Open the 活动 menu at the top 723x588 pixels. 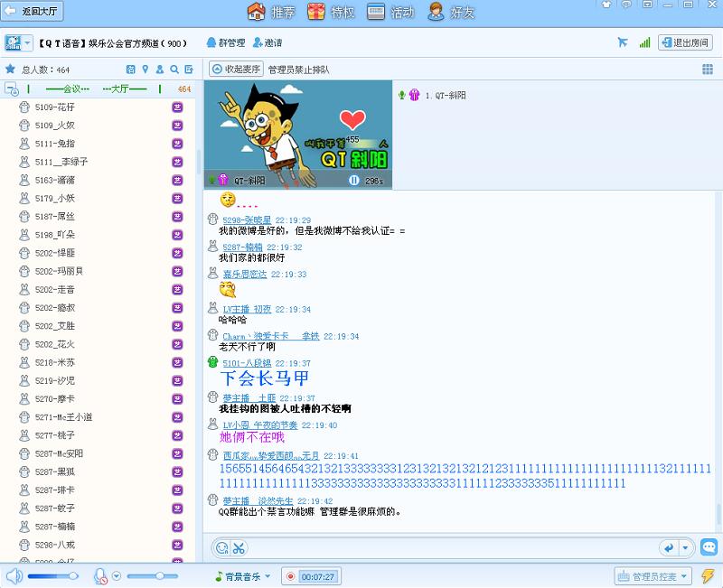398,12
